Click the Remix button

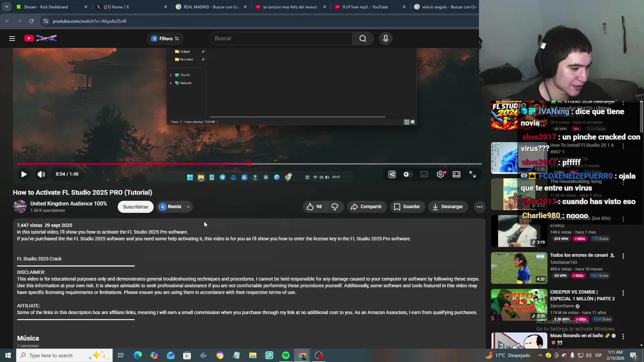(170, 207)
